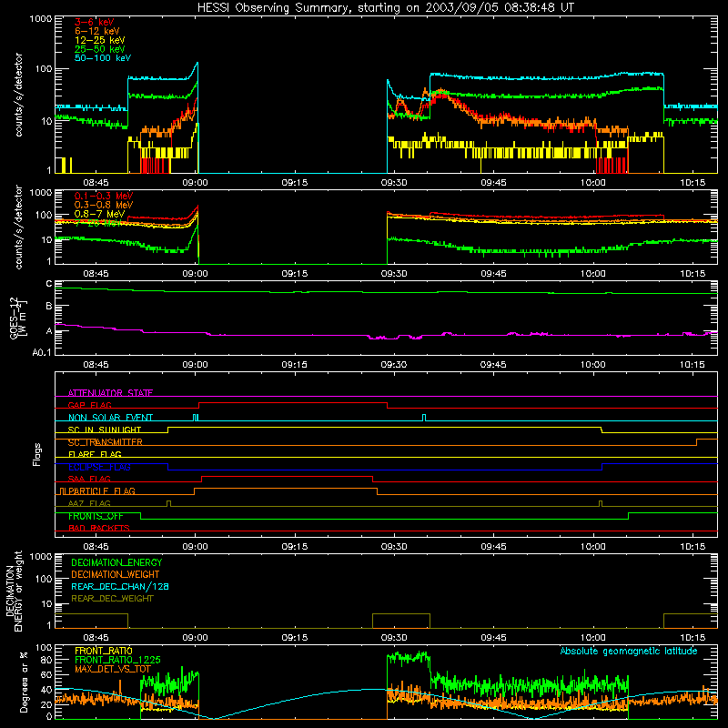
Task: Click the A0.1 tick label on GOES axis
Action: [x=42, y=353]
